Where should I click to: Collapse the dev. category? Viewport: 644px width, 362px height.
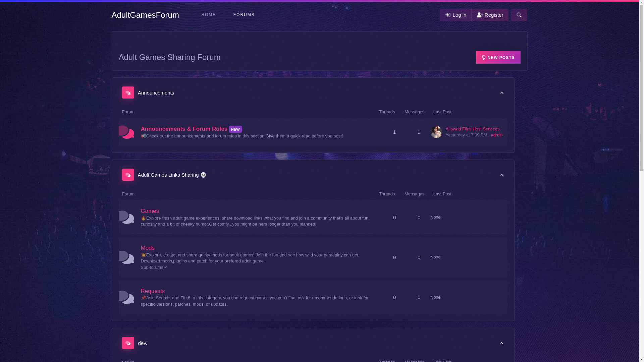pyautogui.click(x=501, y=343)
